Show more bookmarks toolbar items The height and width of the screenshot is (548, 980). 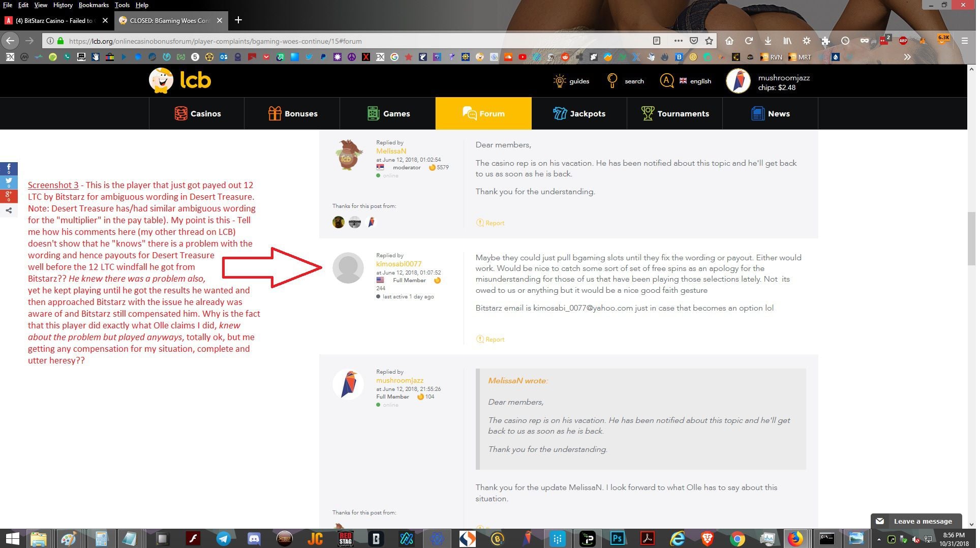[x=907, y=57]
